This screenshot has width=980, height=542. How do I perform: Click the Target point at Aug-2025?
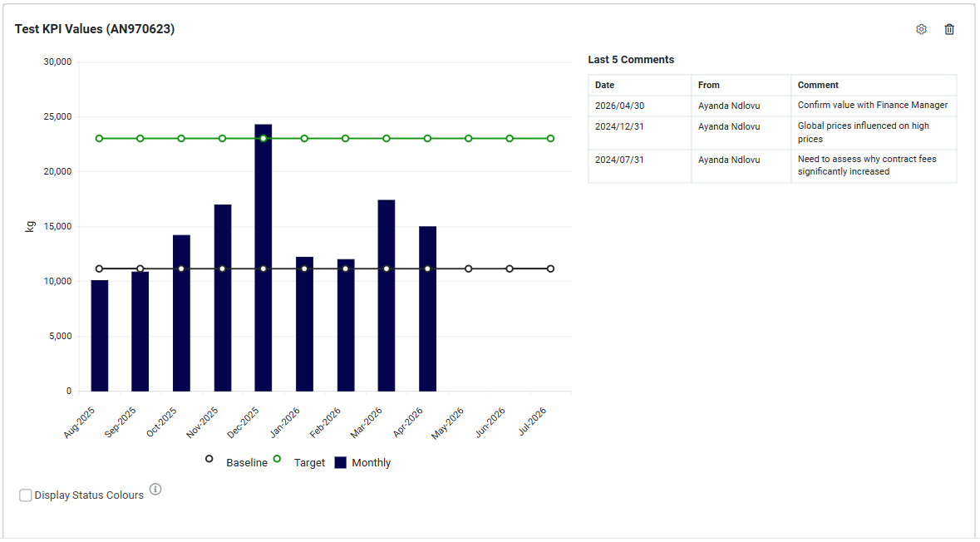(x=100, y=139)
